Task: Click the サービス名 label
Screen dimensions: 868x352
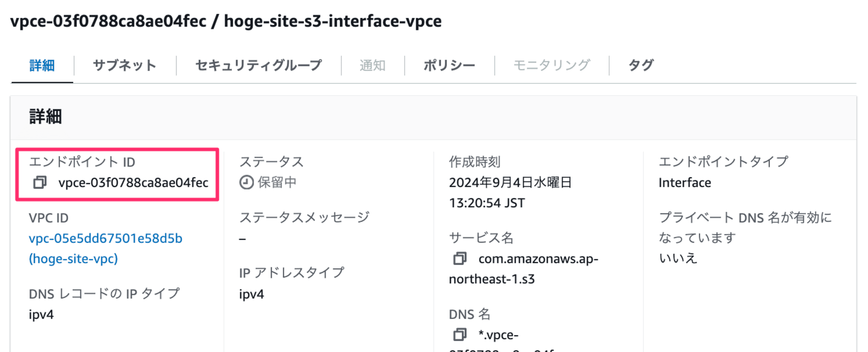Action: coord(481,238)
